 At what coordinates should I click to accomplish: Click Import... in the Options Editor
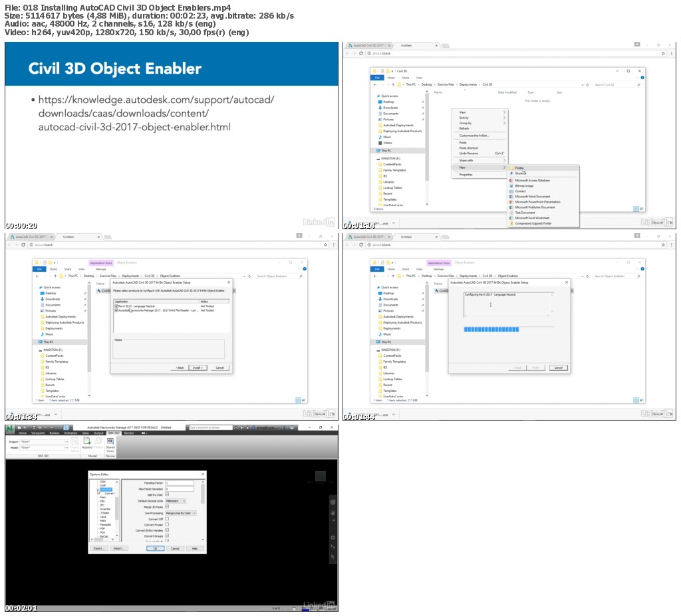(118, 549)
